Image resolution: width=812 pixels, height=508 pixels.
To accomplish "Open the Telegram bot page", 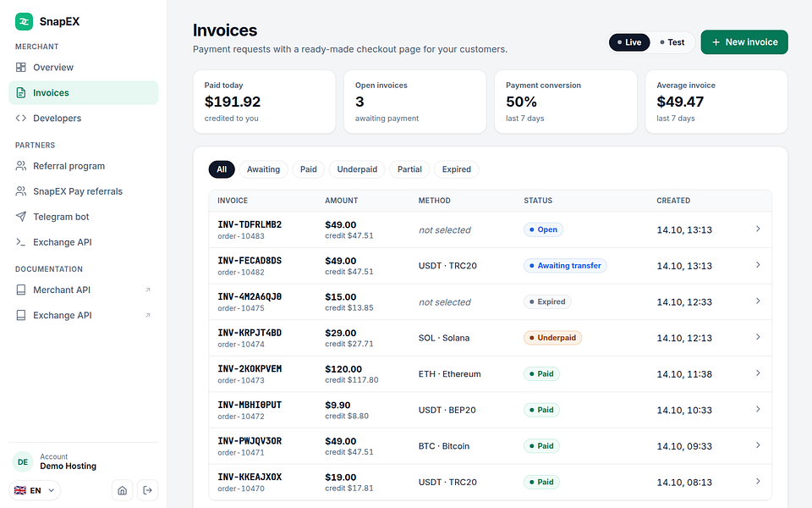I will click(84, 217).
